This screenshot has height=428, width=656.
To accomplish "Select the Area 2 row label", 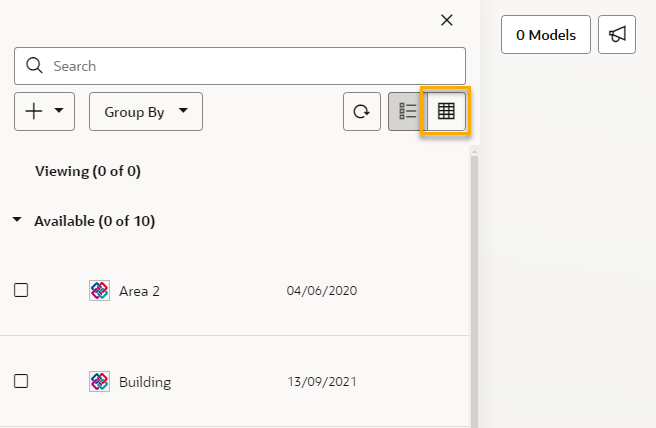I will (139, 291).
